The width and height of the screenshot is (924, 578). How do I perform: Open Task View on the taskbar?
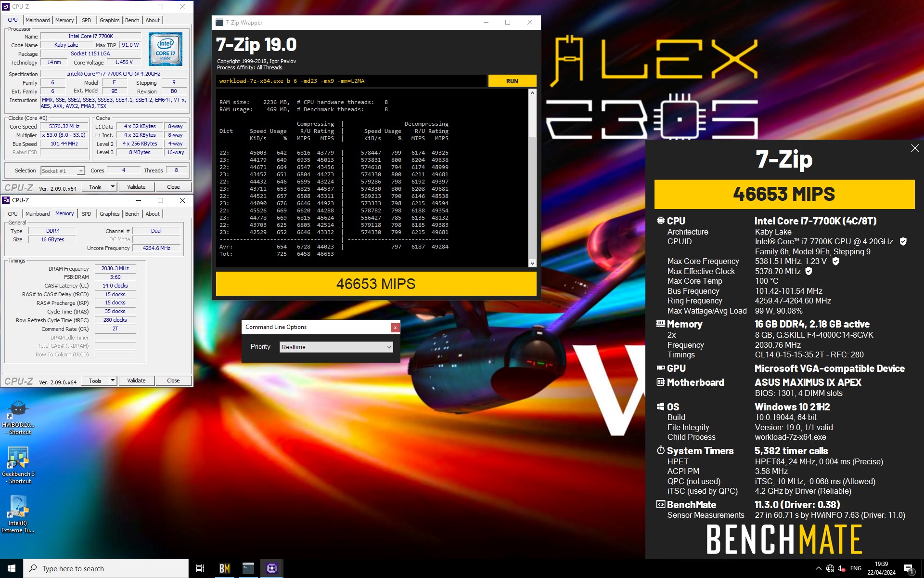200,568
